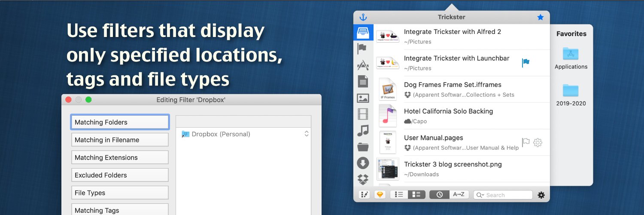This screenshot has width=644, height=215.
Task: Select the All Files inbox filter
Action: pyautogui.click(x=363, y=33)
